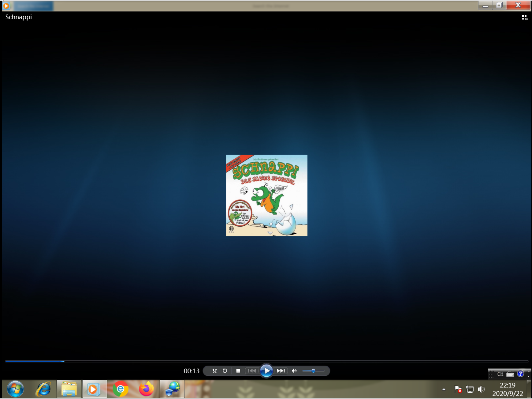Open the language bar keyboard icon
Image resolution: width=532 pixels, height=399 pixels.
pos(510,374)
